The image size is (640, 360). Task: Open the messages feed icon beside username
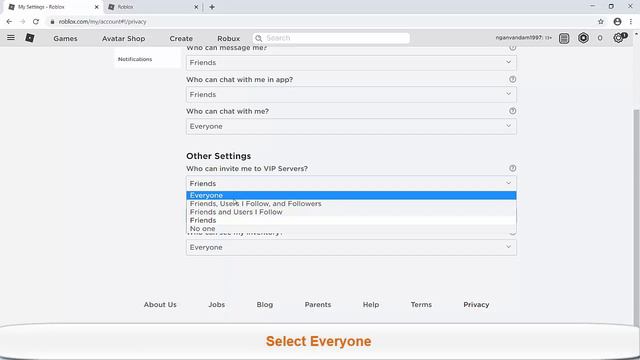pyautogui.click(x=564, y=38)
